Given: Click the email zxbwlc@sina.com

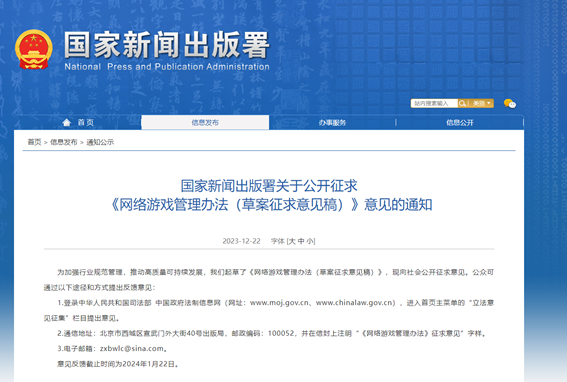Looking at the screenshot, I should coord(132,349).
